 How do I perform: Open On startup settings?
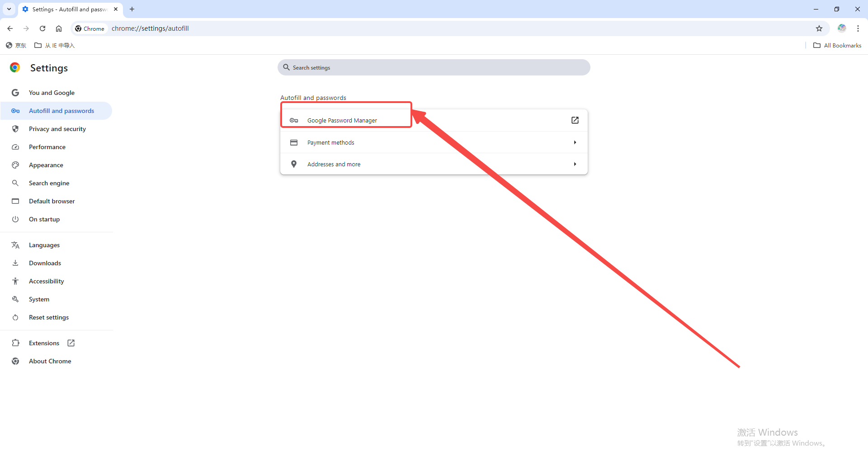[x=57, y=219]
